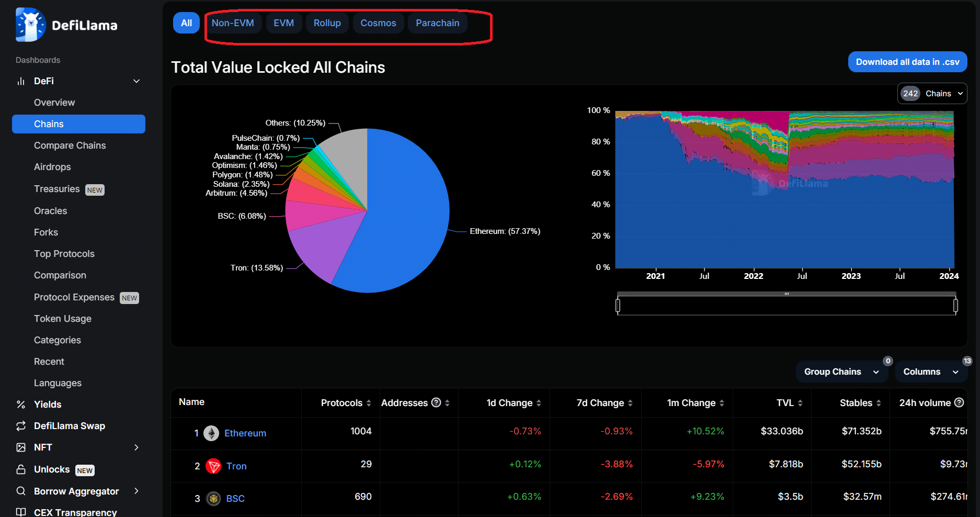Open the Tron chain link
980x517 pixels.
tap(236, 466)
